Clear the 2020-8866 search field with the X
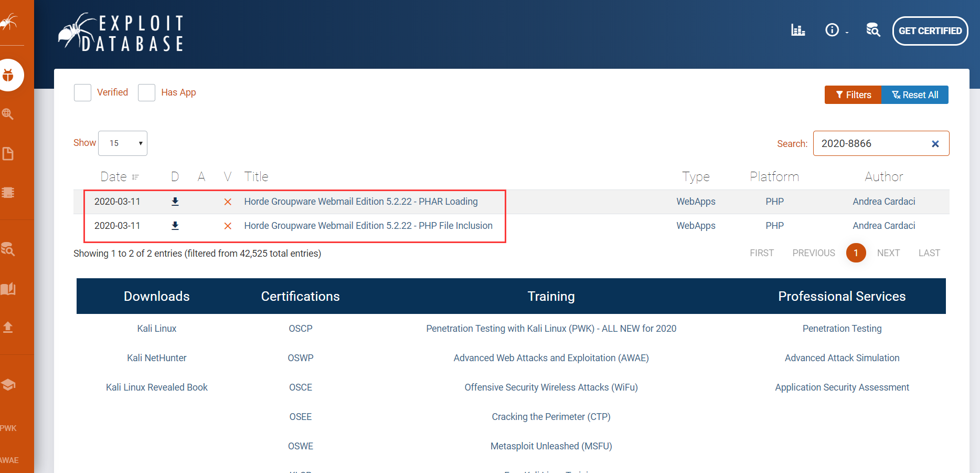 (935, 143)
